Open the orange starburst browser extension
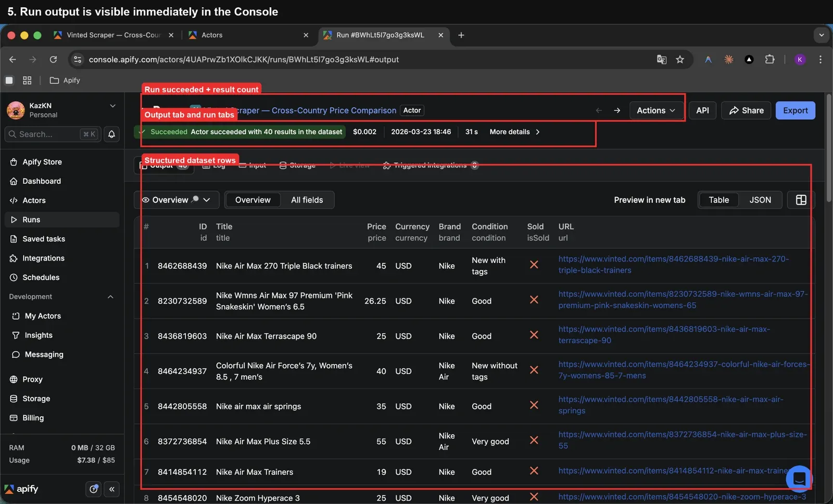 coord(729,59)
